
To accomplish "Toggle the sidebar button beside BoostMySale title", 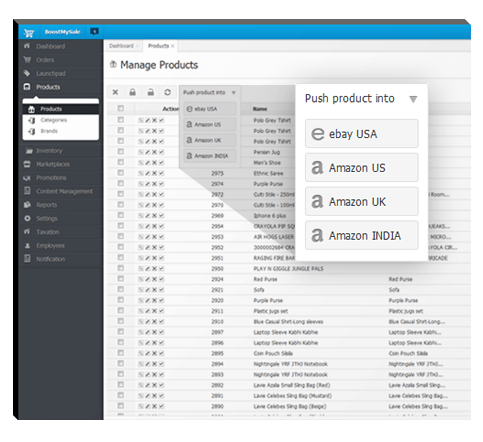I will (94, 31).
